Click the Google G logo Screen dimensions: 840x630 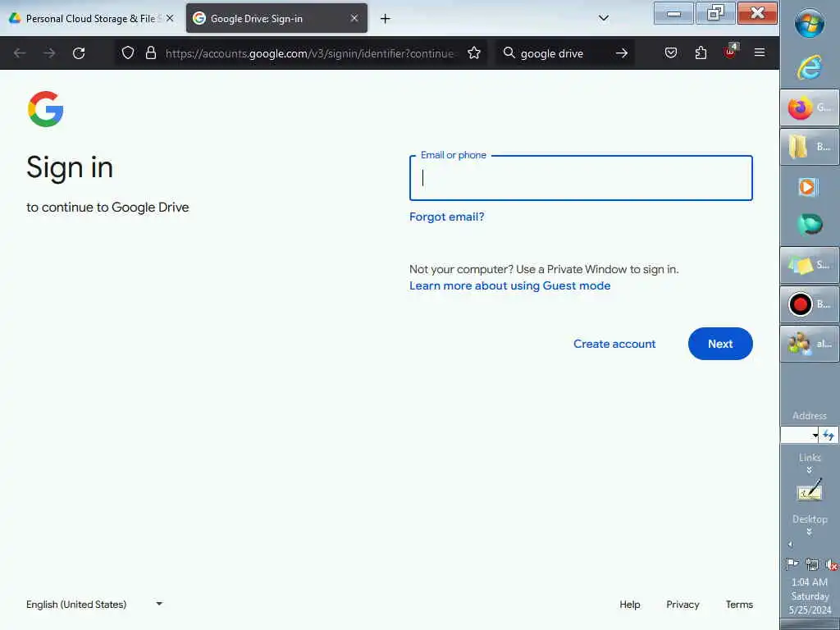[46, 109]
